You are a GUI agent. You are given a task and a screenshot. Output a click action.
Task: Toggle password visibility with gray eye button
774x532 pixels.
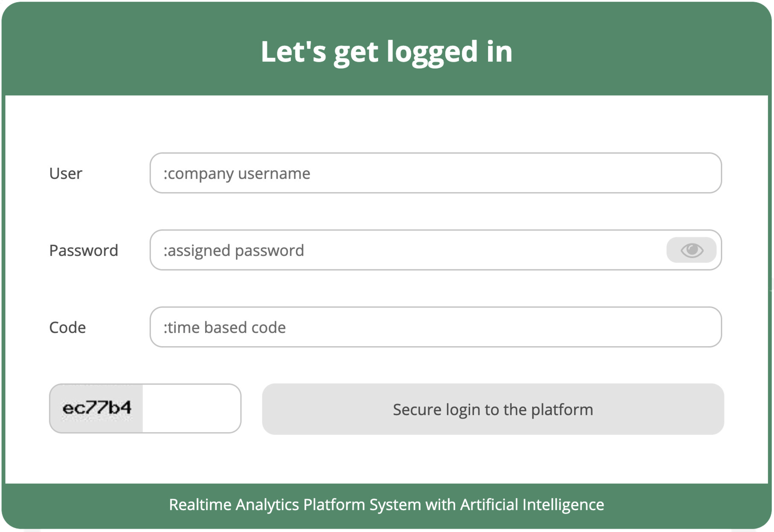pyautogui.click(x=691, y=250)
